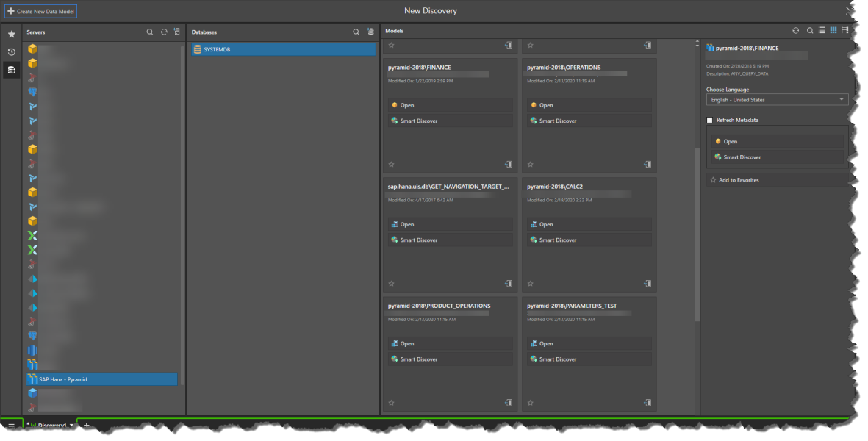This screenshot has height=441, width=868.
Task: Click the search icon in Servers panel
Action: (150, 32)
